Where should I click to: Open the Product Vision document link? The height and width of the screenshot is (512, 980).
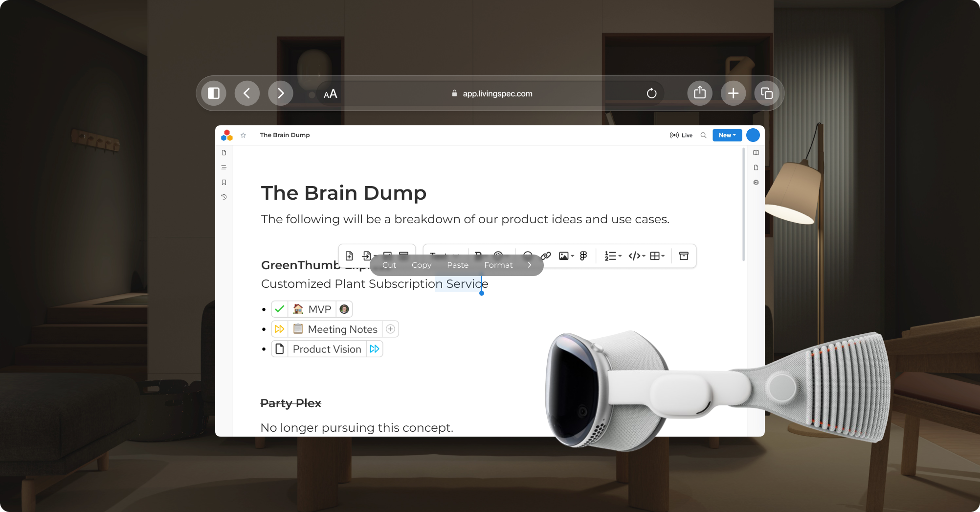pyautogui.click(x=327, y=349)
